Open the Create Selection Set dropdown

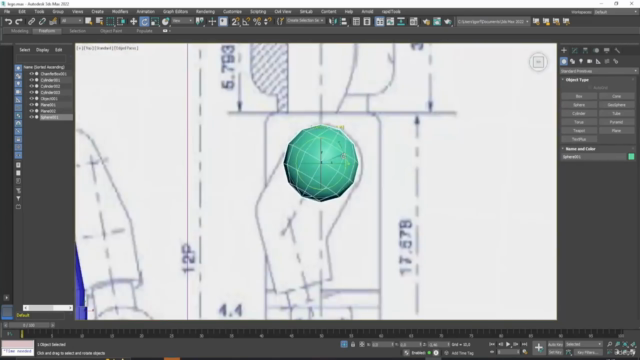coord(305,21)
